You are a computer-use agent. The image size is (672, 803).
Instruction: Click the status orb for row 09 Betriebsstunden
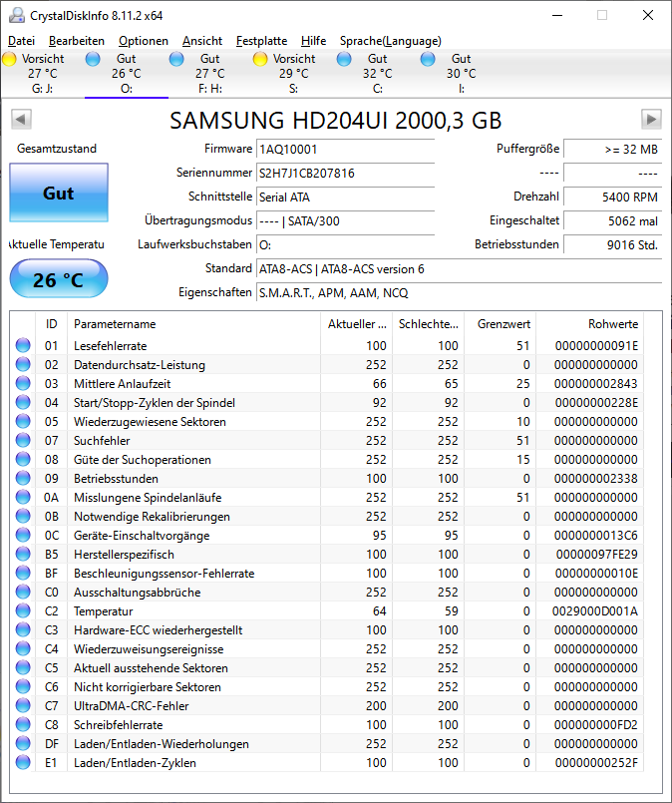click(23, 479)
